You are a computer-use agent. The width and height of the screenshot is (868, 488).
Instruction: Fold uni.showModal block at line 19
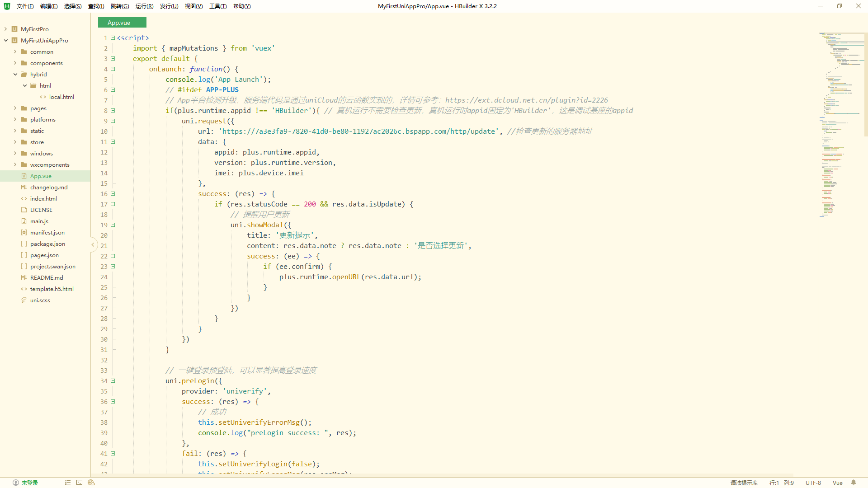[113, 225]
